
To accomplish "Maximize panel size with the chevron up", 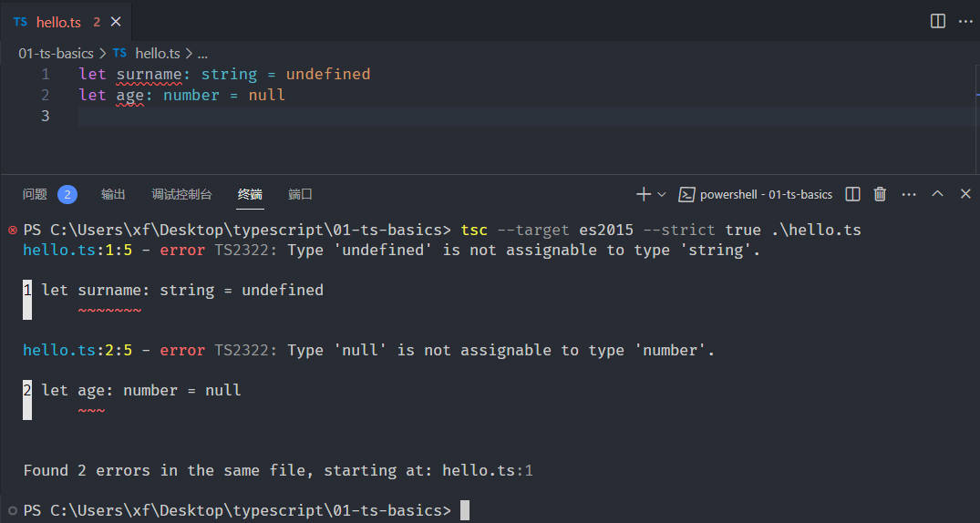I will (937, 194).
